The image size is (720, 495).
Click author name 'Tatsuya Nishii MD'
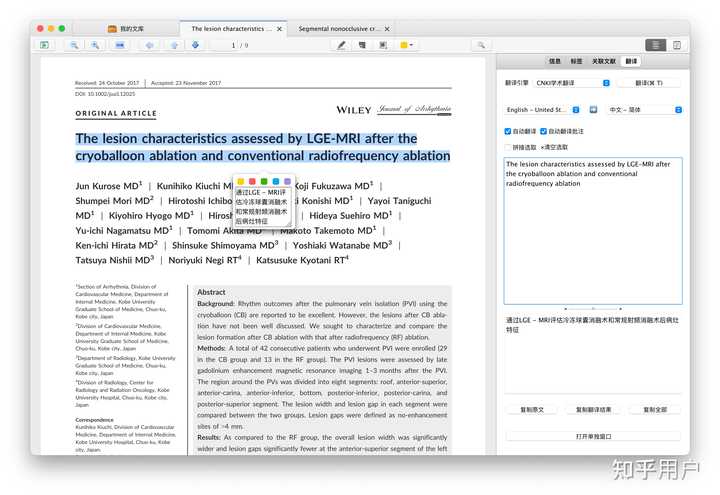click(x=115, y=260)
